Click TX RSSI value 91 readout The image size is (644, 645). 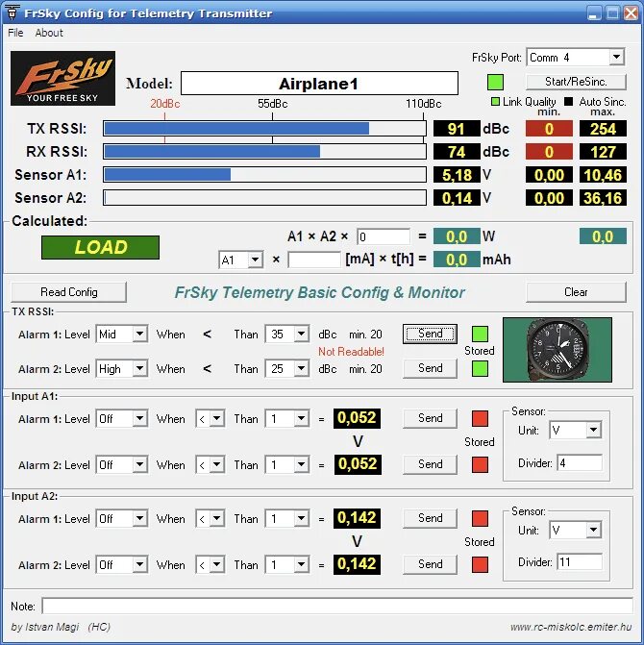[x=457, y=129]
